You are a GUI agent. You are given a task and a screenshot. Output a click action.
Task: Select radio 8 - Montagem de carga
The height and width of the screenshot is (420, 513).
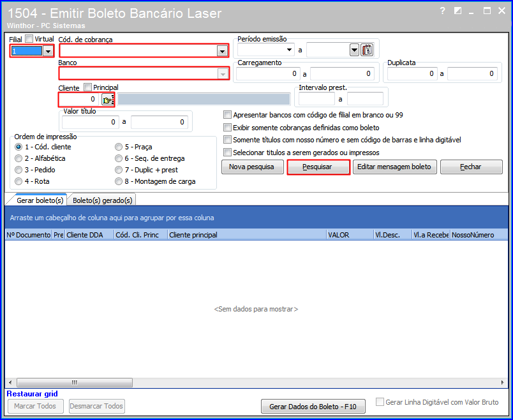coord(119,181)
